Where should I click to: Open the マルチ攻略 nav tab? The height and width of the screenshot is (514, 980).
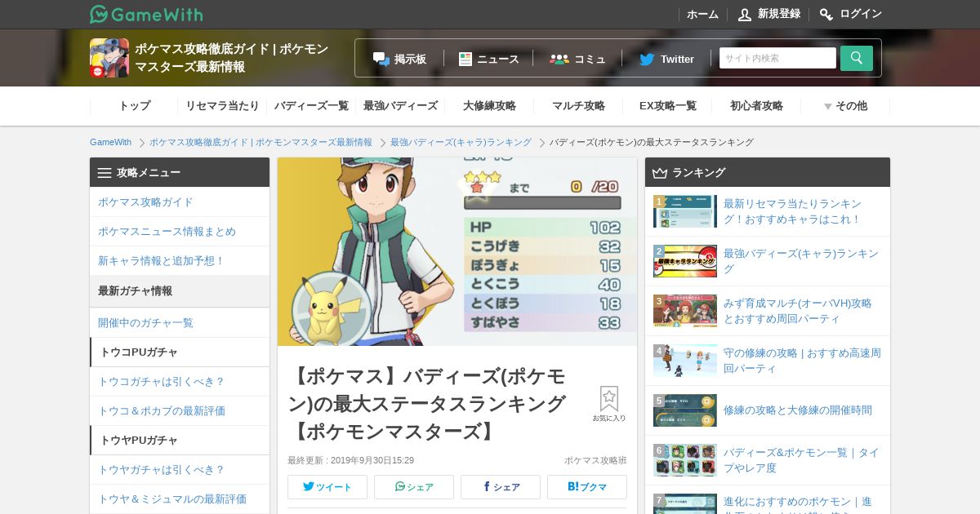click(578, 106)
